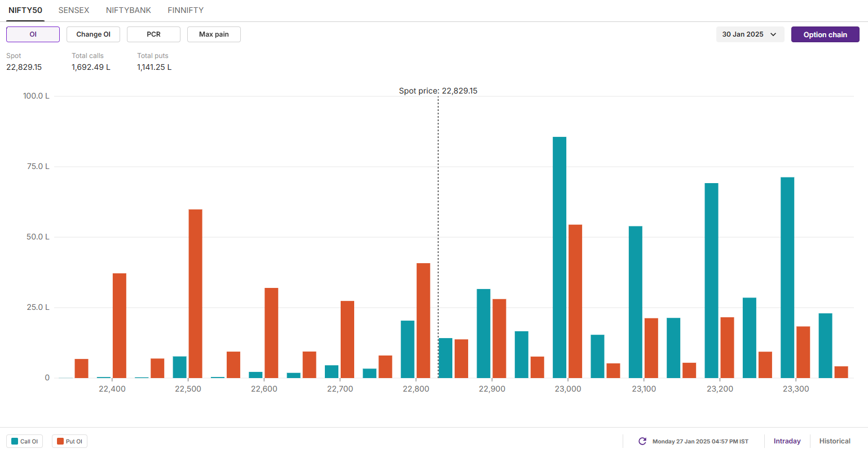The image size is (868, 453).
Task: Click the 23,300 strike axis label
Action: [796, 389]
